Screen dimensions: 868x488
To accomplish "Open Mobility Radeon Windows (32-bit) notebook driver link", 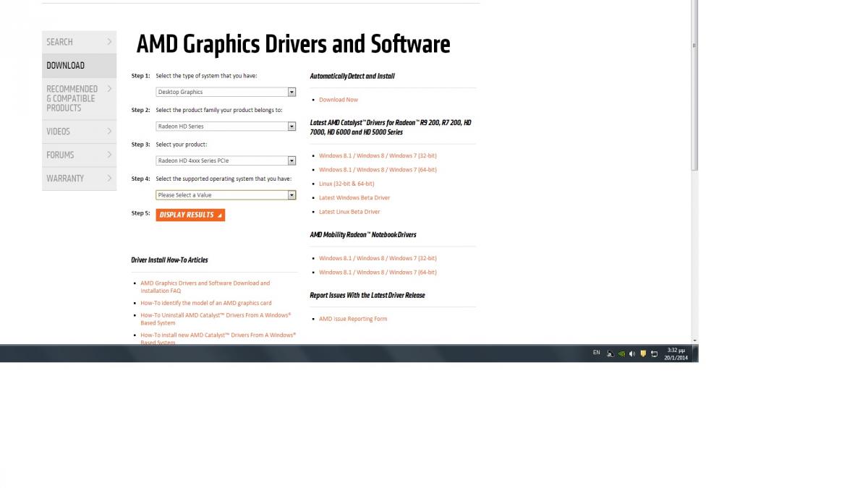I will tap(378, 258).
